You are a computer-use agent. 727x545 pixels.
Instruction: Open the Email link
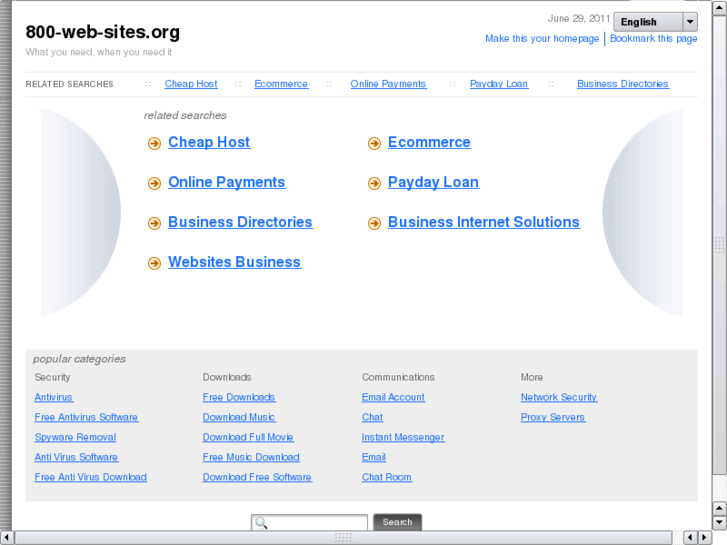click(x=374, y=457)
